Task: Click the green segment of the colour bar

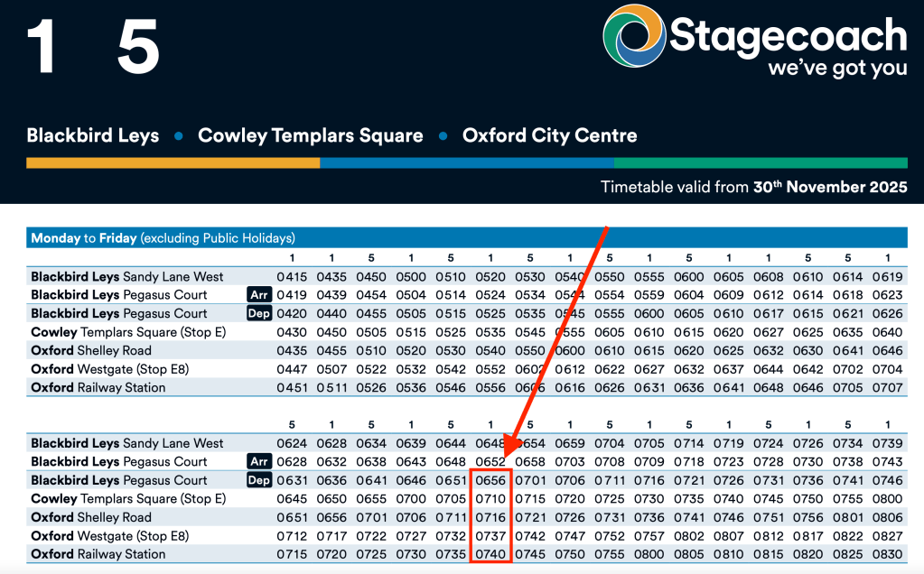Action: (760, 163)
